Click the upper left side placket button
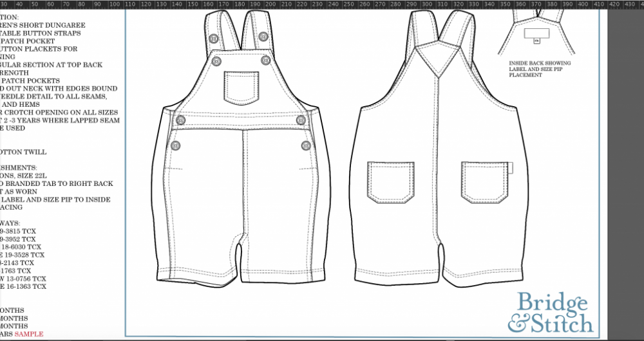This screenshot has width=644, height=341. click(180, 120)
